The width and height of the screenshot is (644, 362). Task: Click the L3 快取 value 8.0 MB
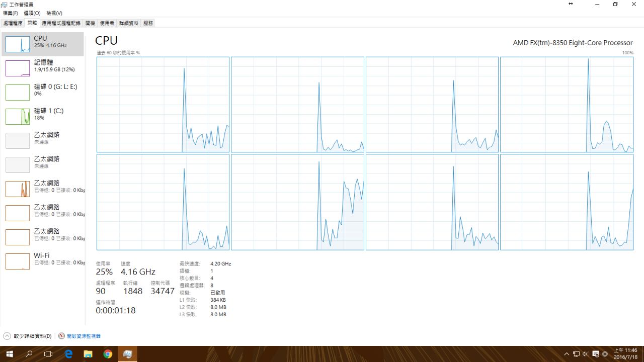coord(218,315)
